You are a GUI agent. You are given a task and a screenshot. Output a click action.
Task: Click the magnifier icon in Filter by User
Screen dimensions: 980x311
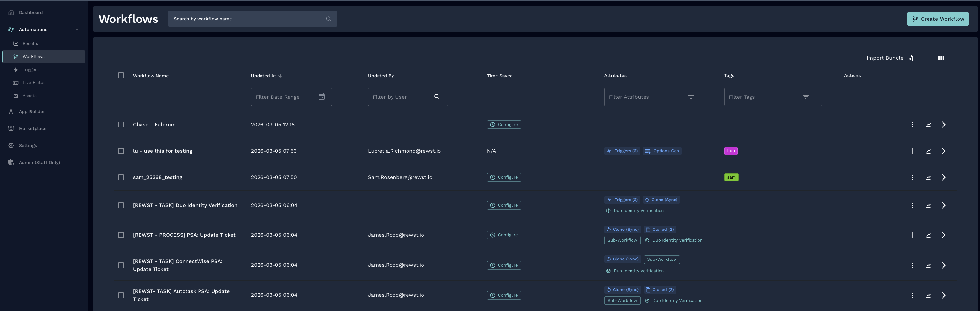pyautogui.click(x=437, y=96)
